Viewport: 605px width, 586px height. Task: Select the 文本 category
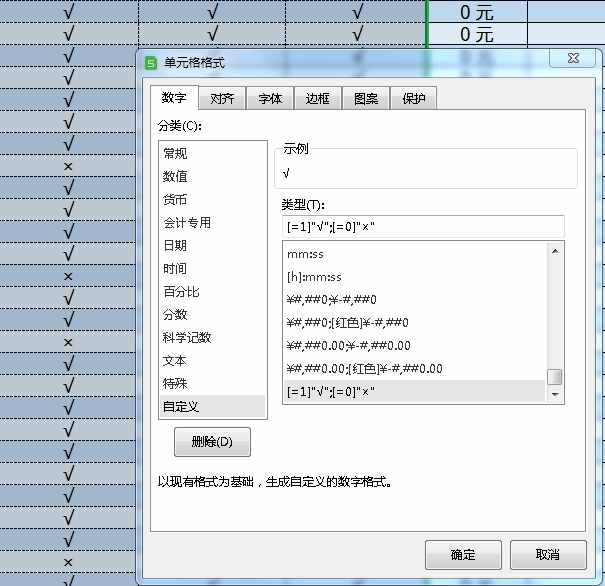coord(175,360)
